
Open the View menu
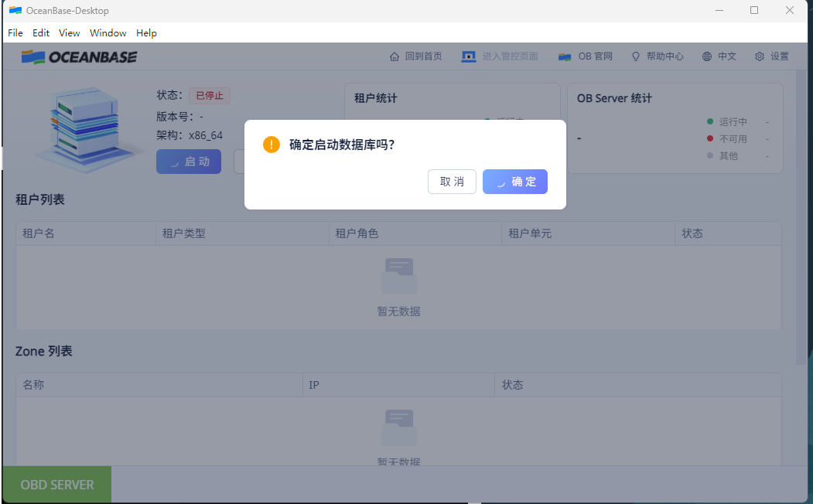(69, 32)
